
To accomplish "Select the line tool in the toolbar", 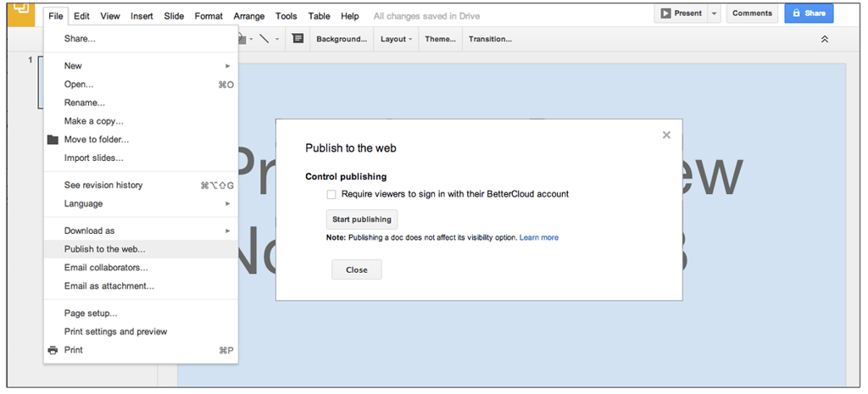I will [264, 39].
